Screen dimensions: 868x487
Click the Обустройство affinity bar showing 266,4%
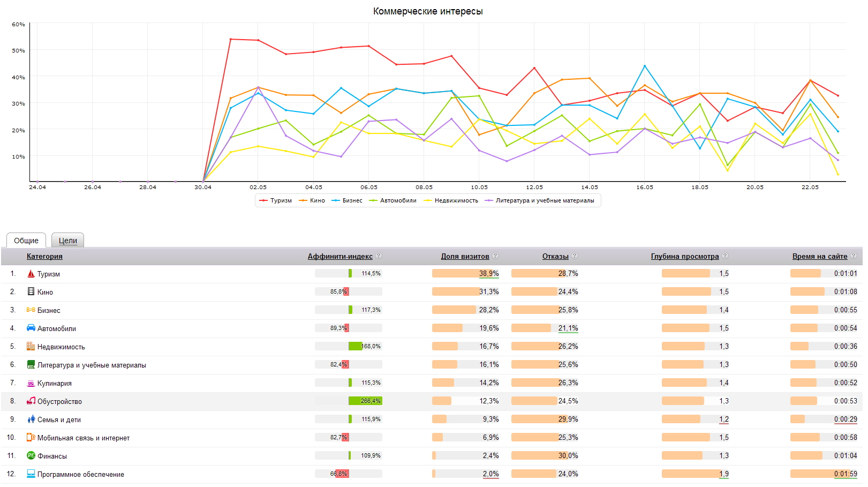tap(349, 401)
